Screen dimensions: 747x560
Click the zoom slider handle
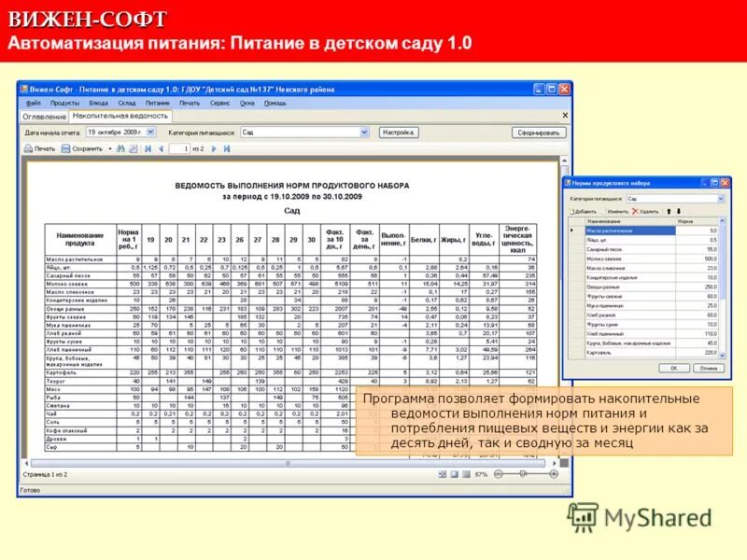pyautogui.click(x=523, y=474)
